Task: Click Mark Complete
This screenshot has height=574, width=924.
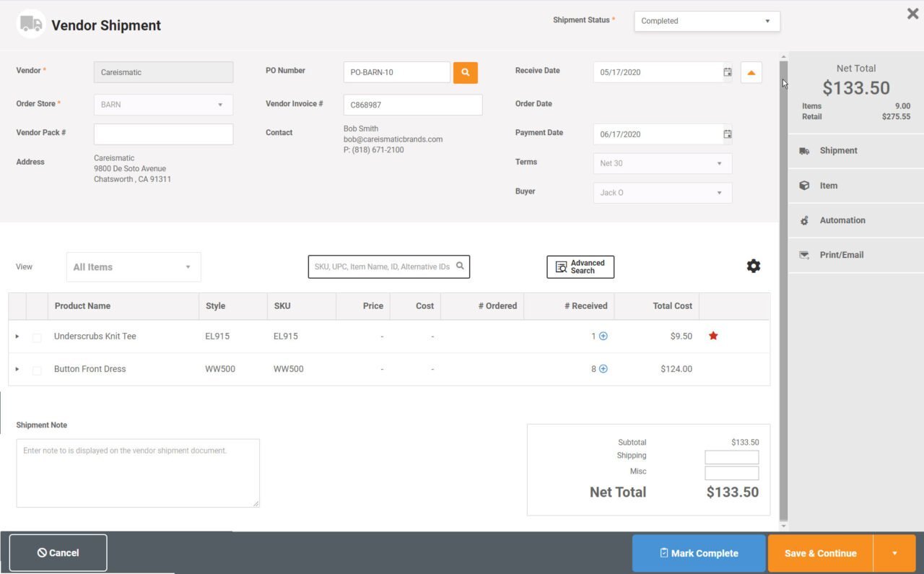Action: tap(697, 552)
